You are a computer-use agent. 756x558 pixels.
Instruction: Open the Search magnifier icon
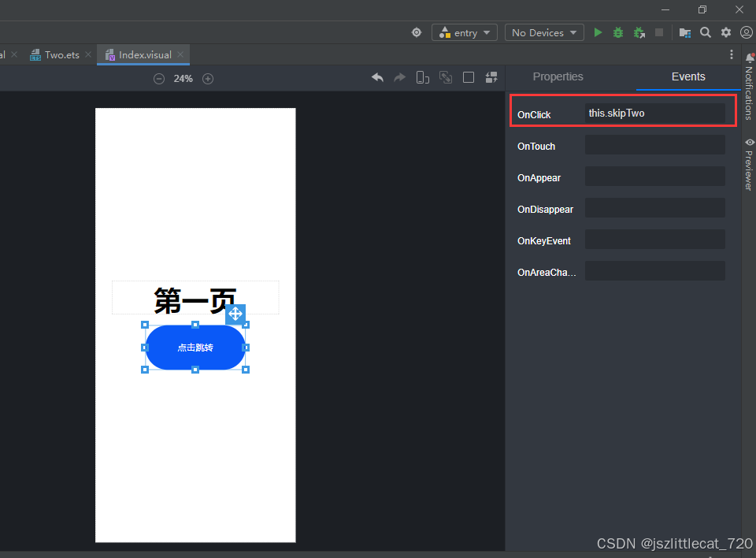[x=706, y=32]
